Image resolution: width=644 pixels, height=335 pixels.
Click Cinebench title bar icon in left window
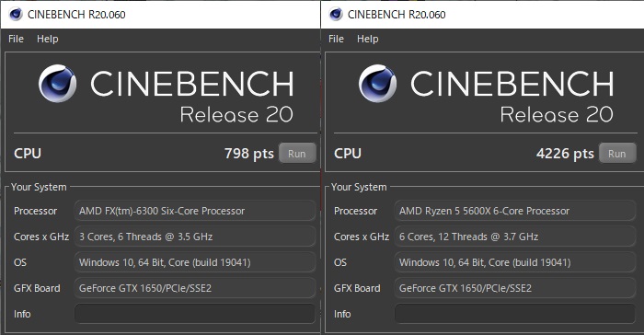pyautogui.click(x=16, y=15)
